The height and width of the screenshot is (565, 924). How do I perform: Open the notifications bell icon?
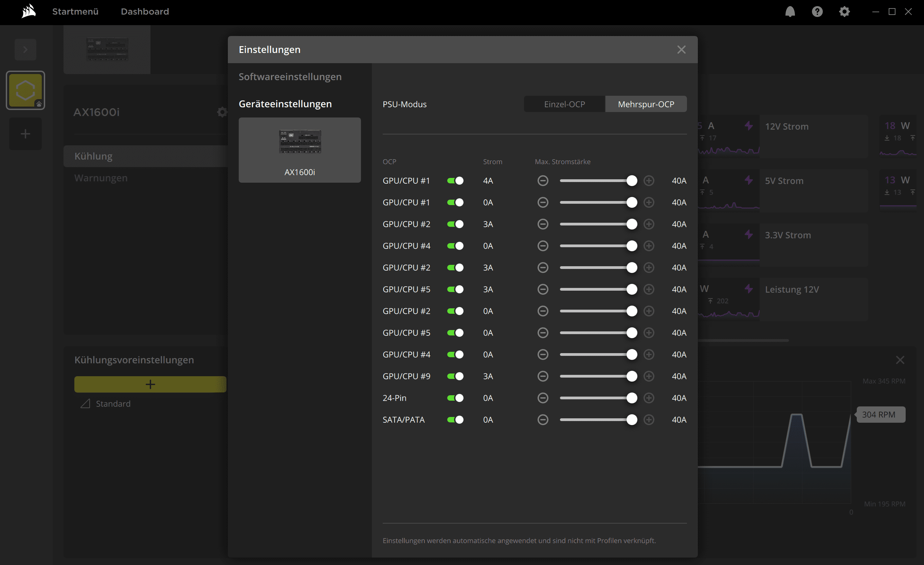[x=790, y=12]
